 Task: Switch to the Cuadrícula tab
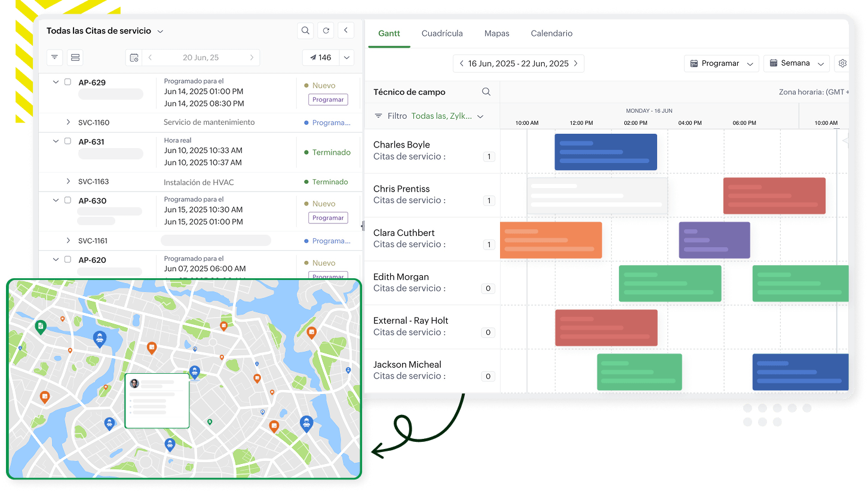442,33
